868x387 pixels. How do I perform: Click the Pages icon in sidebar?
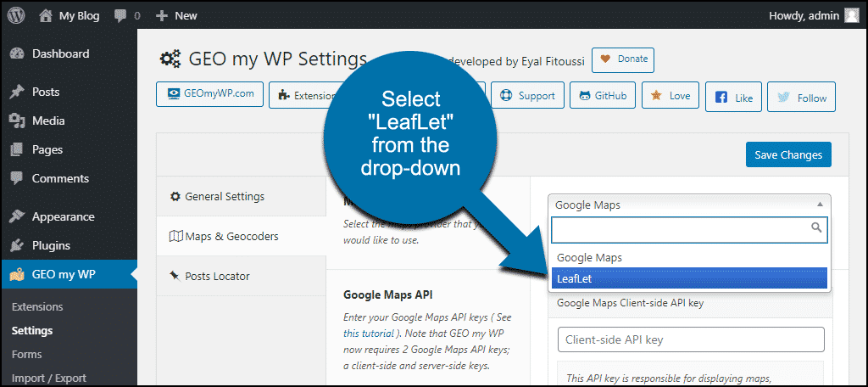pos(17,149)
